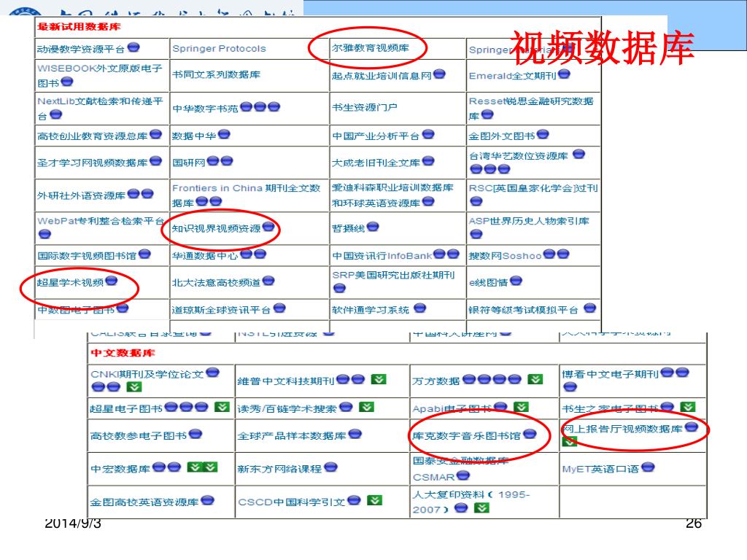Viewport: 747px width, 560px height.
Task: Click the blue dot beside 金图外文图书
Action: click(543, 134)
